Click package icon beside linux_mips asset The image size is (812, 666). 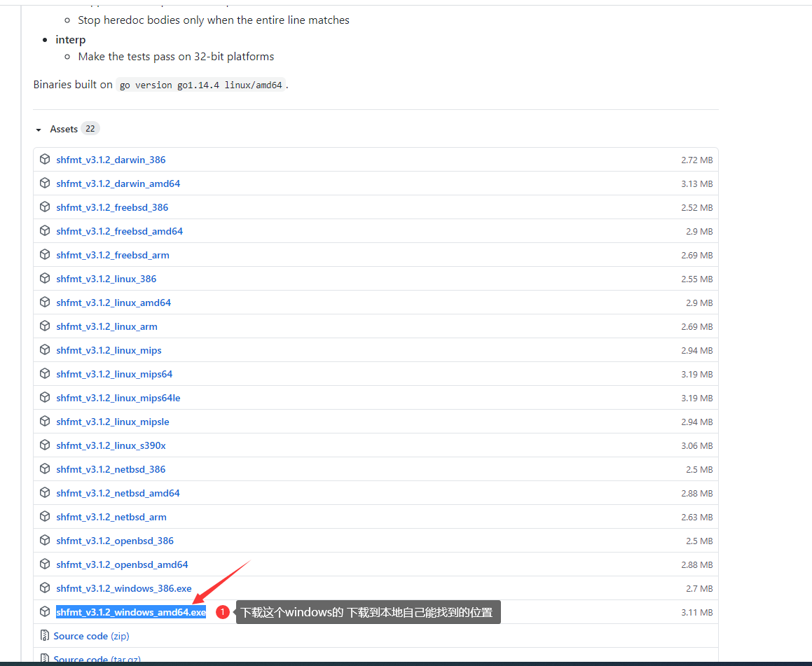point(45,350)
